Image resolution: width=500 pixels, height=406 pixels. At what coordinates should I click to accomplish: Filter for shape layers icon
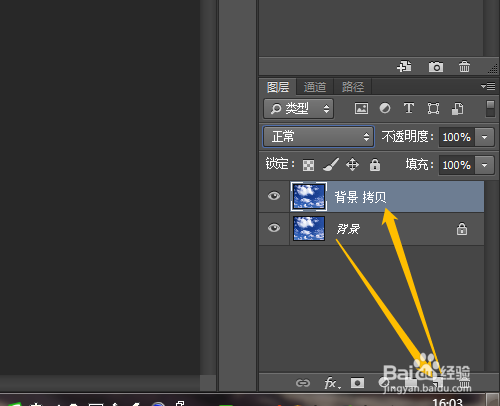pos(433,108)
